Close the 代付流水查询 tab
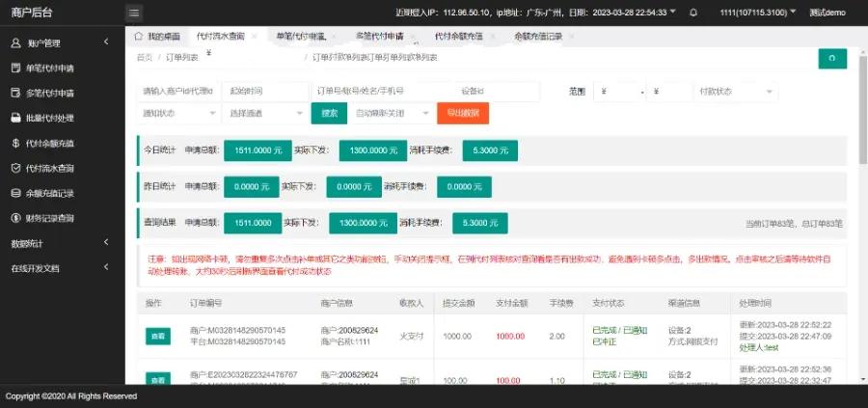The image size is (868, 408). coord(254,37)
